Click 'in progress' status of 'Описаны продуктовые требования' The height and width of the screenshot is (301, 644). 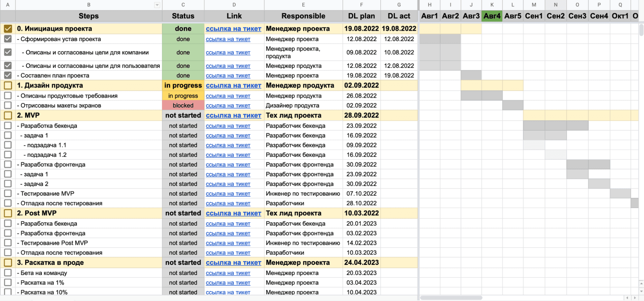[x=183, y=96]
